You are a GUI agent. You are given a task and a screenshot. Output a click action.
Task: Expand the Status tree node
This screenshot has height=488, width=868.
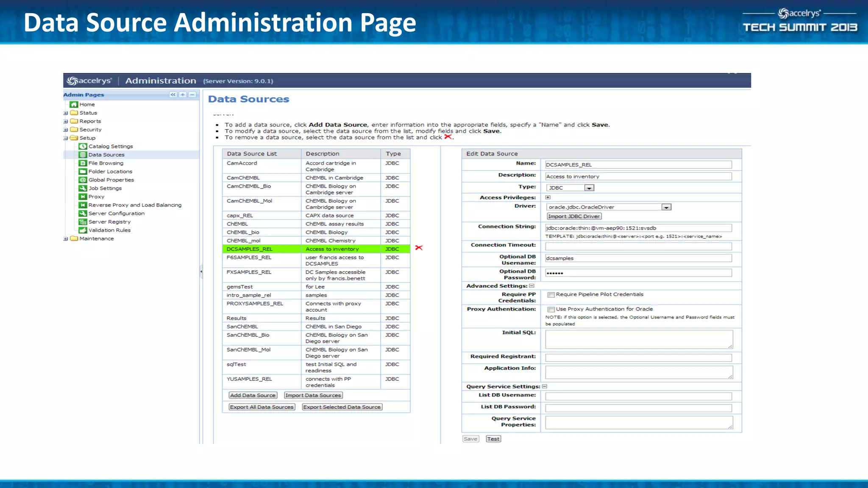point(66,113)
